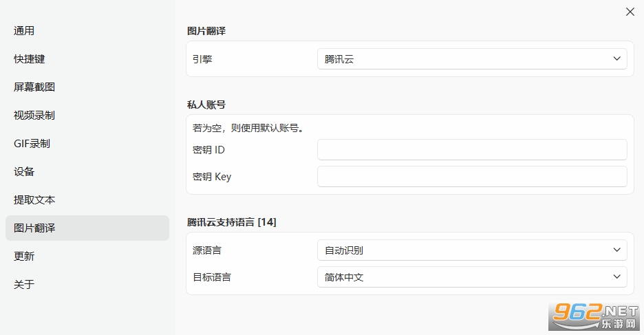Open the 通用 settings section

coord(87,31)
